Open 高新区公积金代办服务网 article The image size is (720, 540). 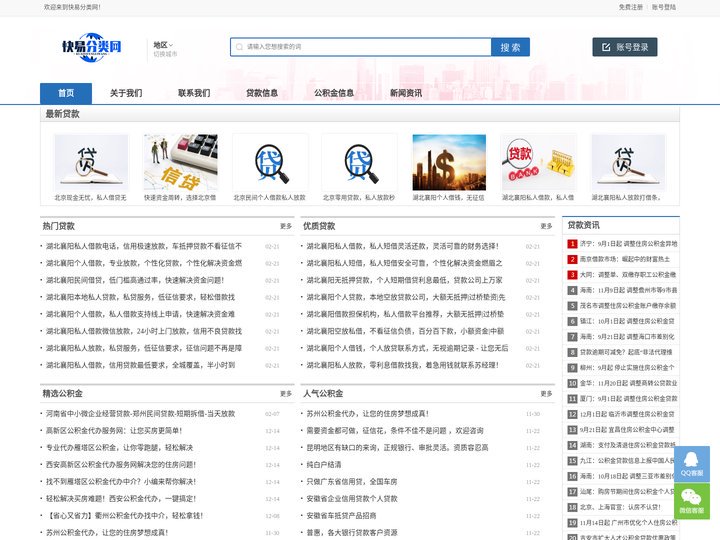pos(114,431)
